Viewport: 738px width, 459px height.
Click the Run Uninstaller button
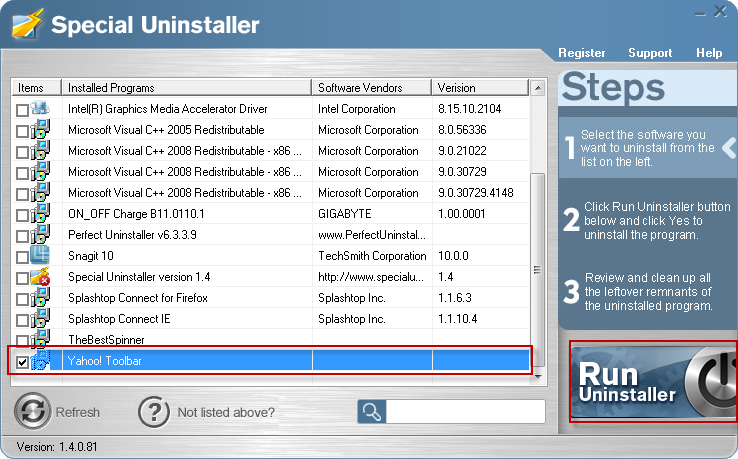(654, 382)
